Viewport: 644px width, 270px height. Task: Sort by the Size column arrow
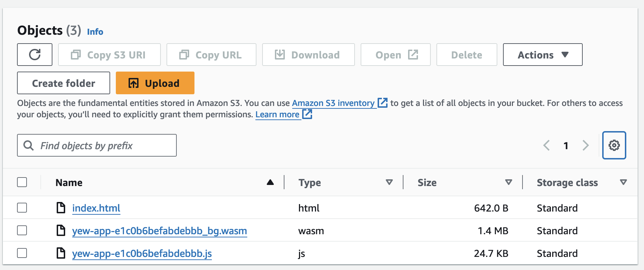pyautogui.click(x=509, y=182)
